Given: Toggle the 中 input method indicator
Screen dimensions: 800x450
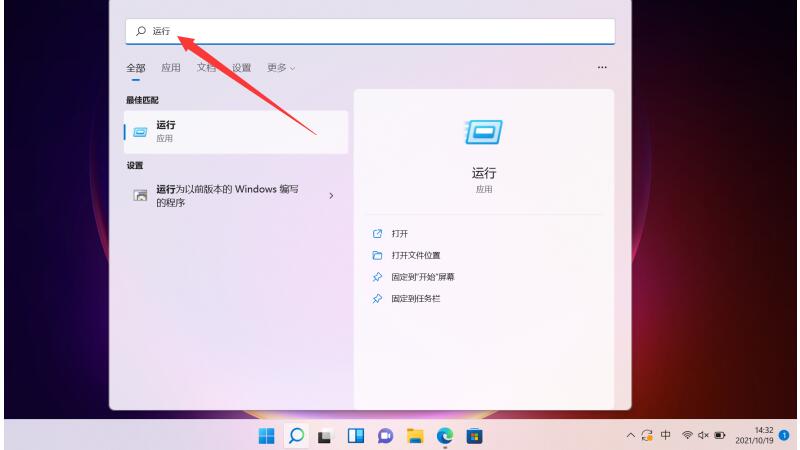Looking at the screenshot, I should [665, 435].
